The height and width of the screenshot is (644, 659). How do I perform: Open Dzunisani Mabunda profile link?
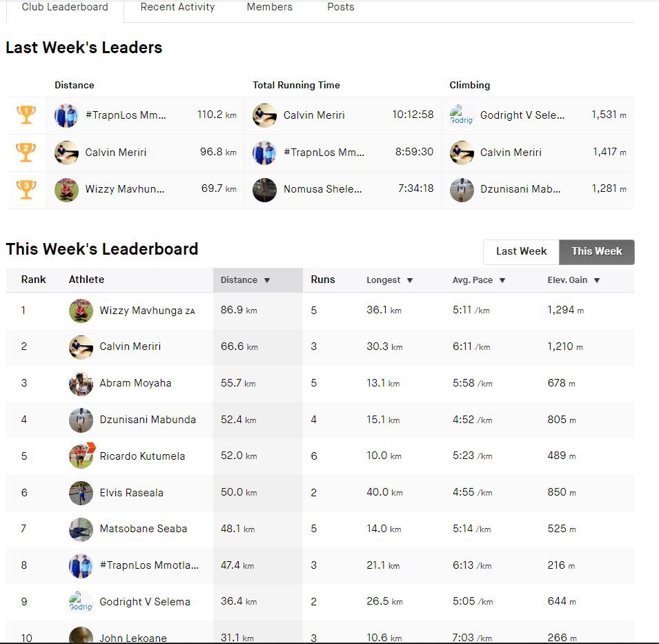tap(148, 420)
